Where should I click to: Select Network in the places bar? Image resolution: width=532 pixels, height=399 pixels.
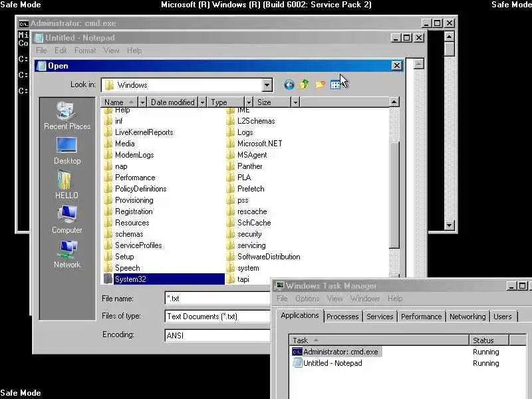(x=67, y=255)
